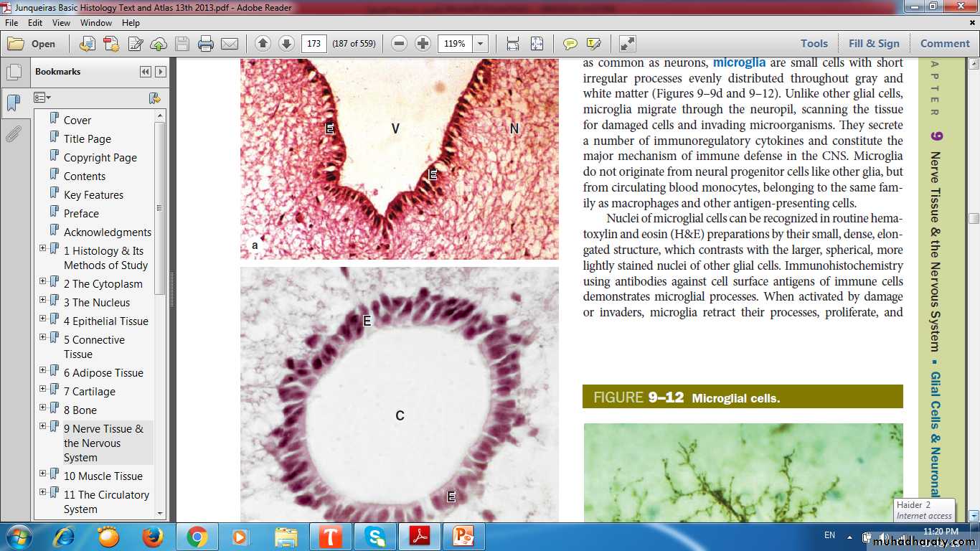Screen dimensions: 980x551
Task: Show the Attachments paperclip panel
Action: coord(13,133)
